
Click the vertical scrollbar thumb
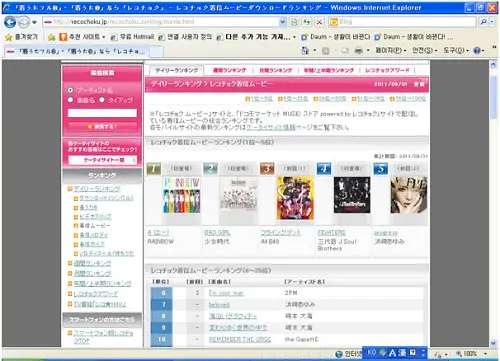pyautogui.click(x=493, y=97)
